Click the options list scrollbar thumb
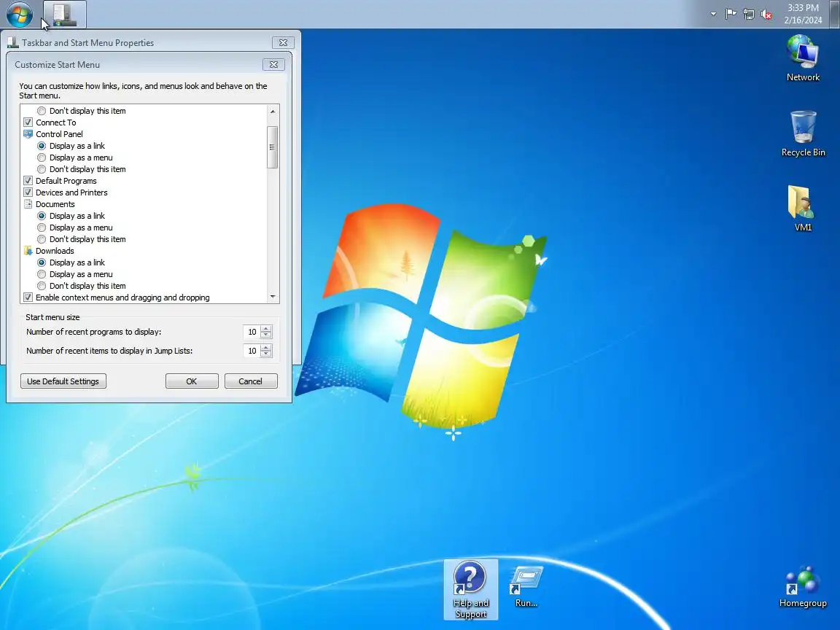The image size is (840, 630). point(272,147)
